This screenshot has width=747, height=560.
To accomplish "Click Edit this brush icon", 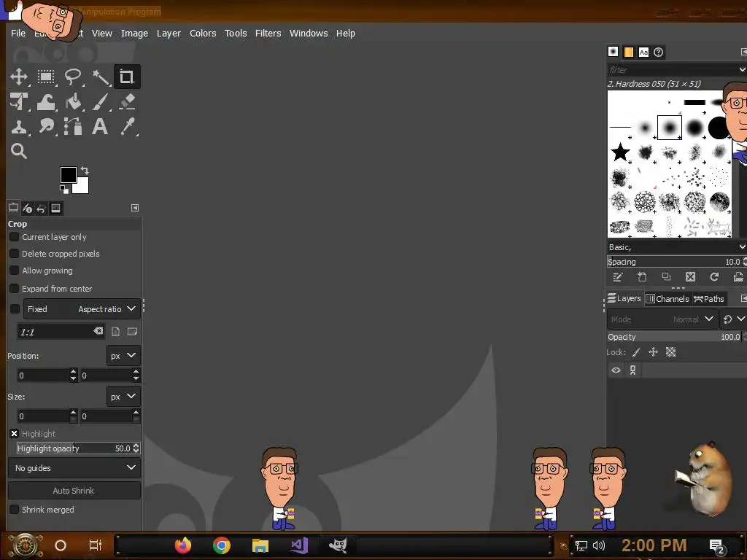I will coord(618,277).
